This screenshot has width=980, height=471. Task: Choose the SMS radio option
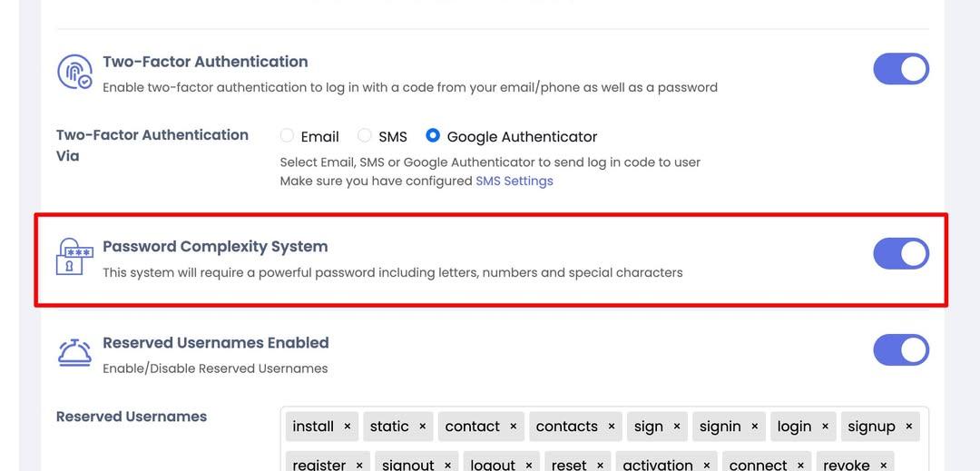365,136
